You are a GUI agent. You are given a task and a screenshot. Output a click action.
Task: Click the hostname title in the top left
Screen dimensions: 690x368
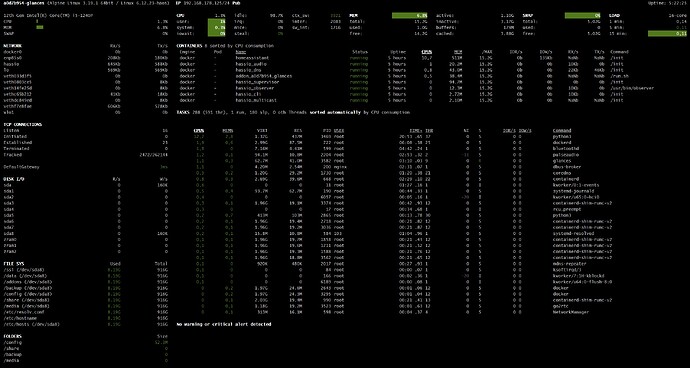tap(23, 3)
